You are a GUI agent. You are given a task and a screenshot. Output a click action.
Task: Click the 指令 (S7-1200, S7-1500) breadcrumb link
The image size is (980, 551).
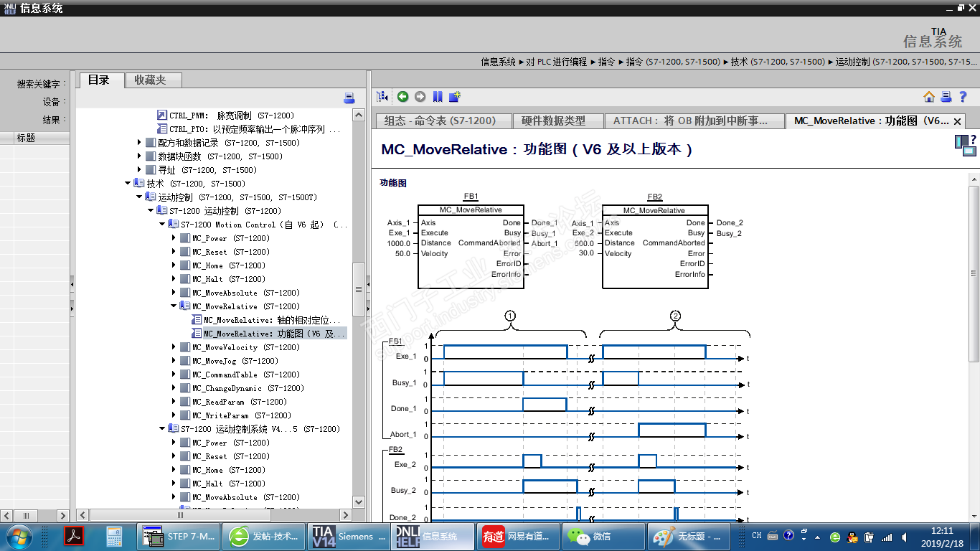point(673,62)
